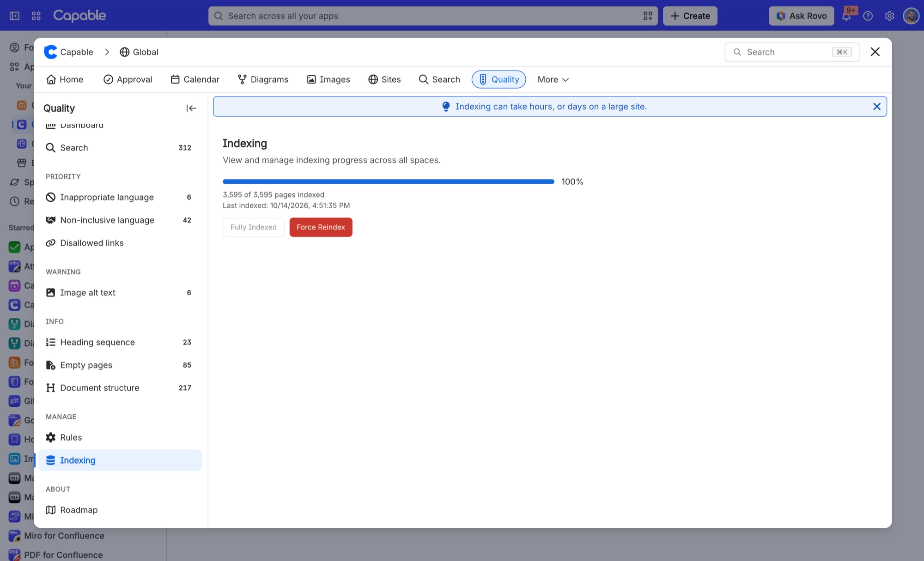Toggle the main sidebar icon
Screen dimensions: 924x561
pyautogui.click(x=14, y=16)
